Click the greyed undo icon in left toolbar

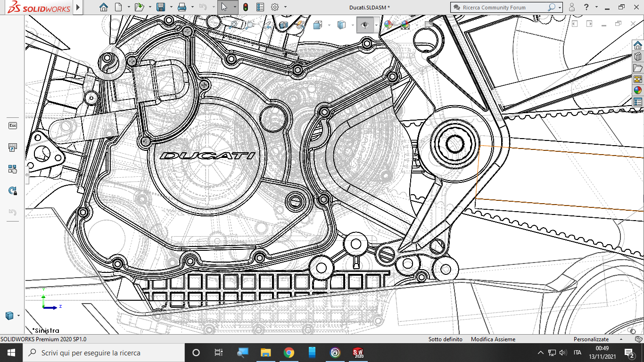[x=13, y=212]
